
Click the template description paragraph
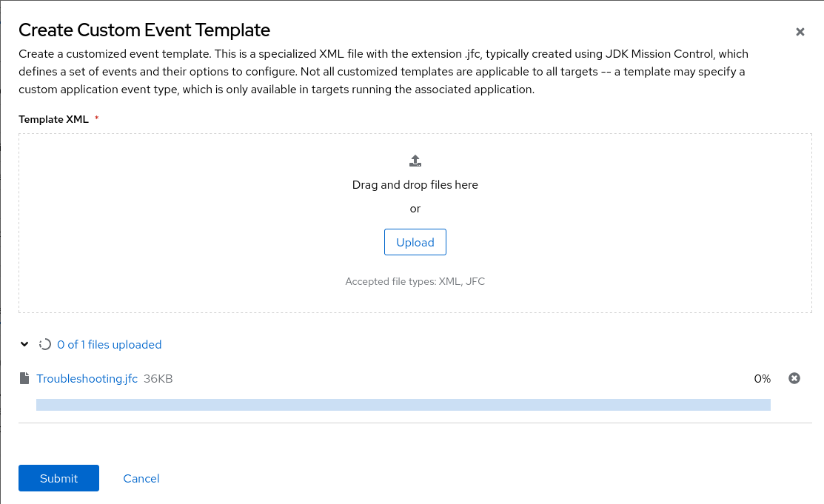tap(383, 72)
